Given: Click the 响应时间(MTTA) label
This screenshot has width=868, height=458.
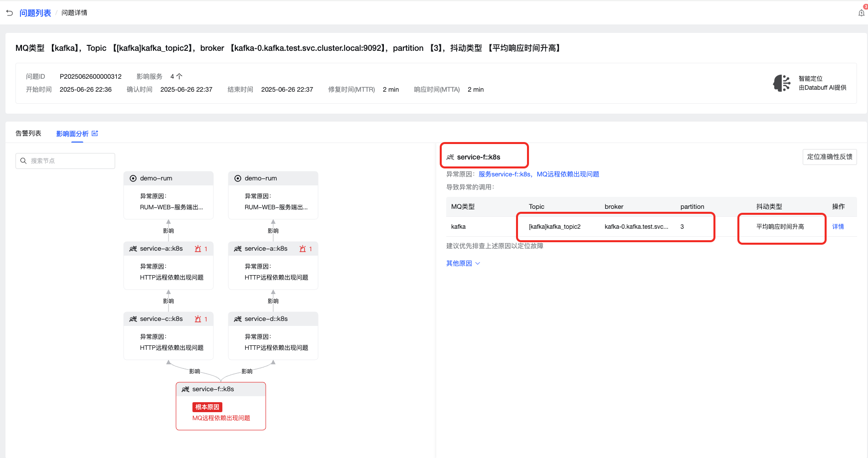Looking at the screenshot, I should click(437, 90).
